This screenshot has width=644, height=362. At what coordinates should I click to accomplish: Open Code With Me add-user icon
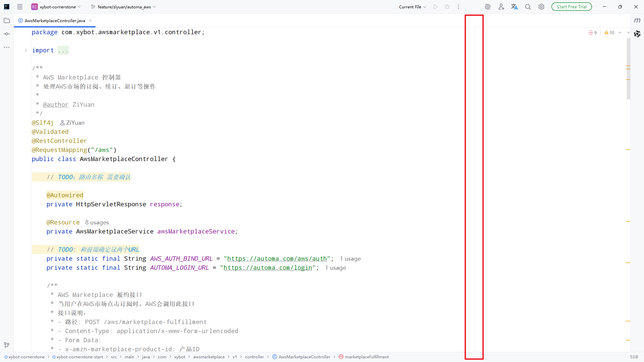pos(501,7)
